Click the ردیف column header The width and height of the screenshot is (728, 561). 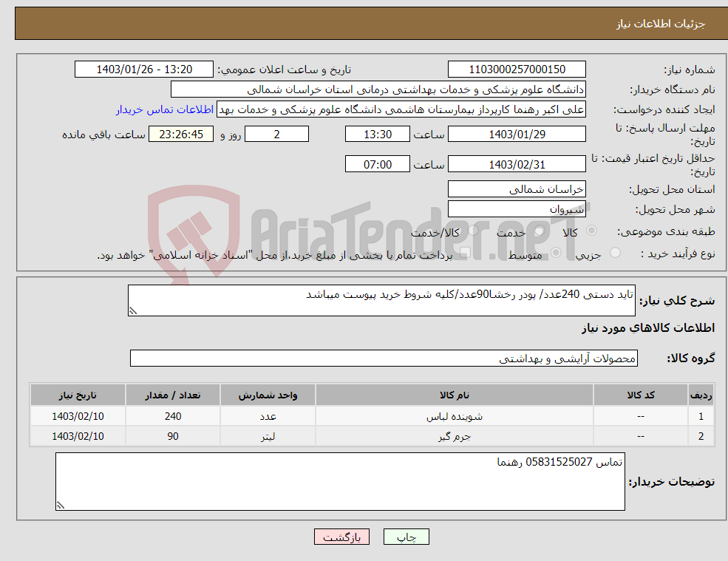coord(701,395)
